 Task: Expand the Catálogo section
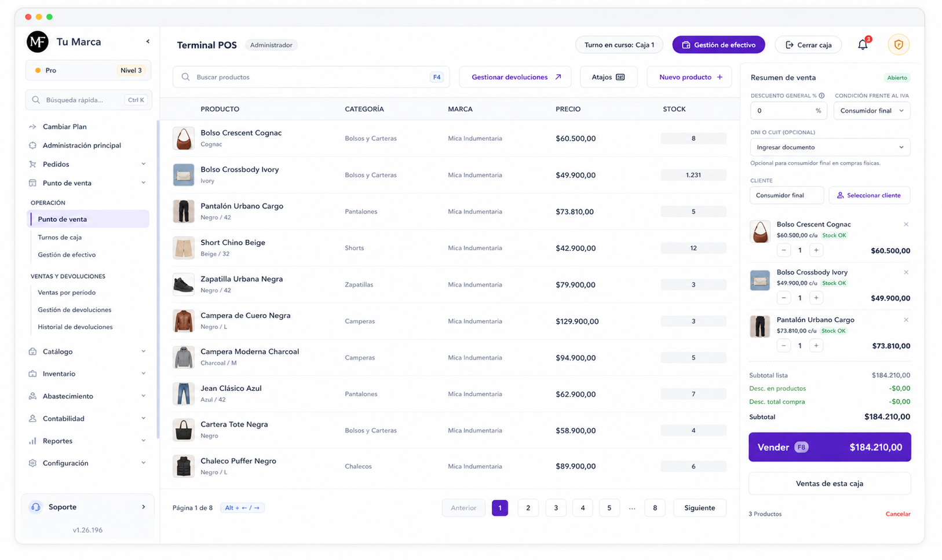coord(144,352)
